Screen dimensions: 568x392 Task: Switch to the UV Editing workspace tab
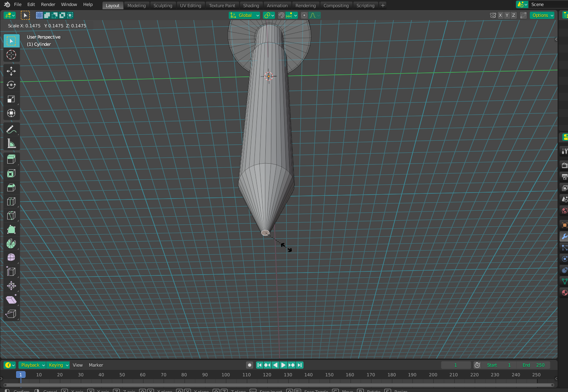pos(191,6)
